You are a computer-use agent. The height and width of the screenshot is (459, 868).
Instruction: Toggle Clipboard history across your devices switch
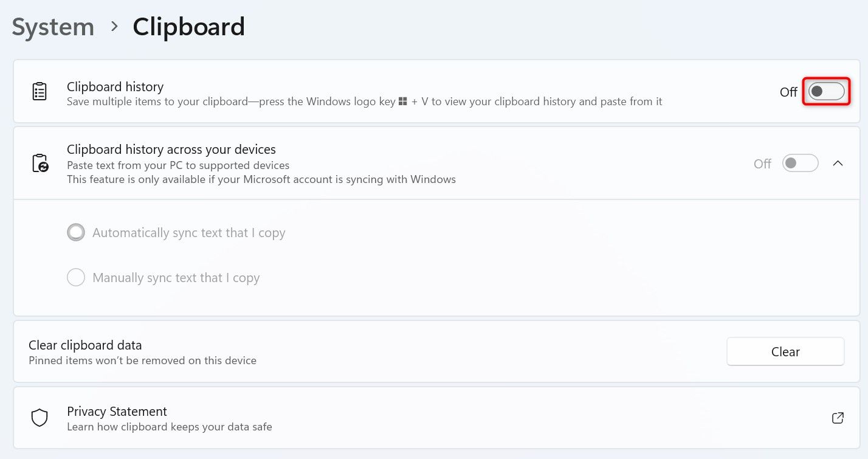pyautogui.click(x=800, y=164)
